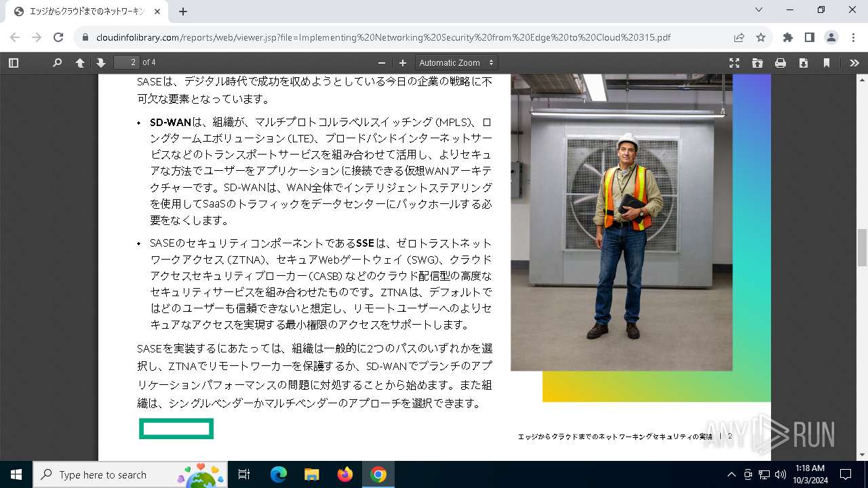Go to the next PDF page
The image size is (868, 488).
pyautogui.click(x=101, y=62)
